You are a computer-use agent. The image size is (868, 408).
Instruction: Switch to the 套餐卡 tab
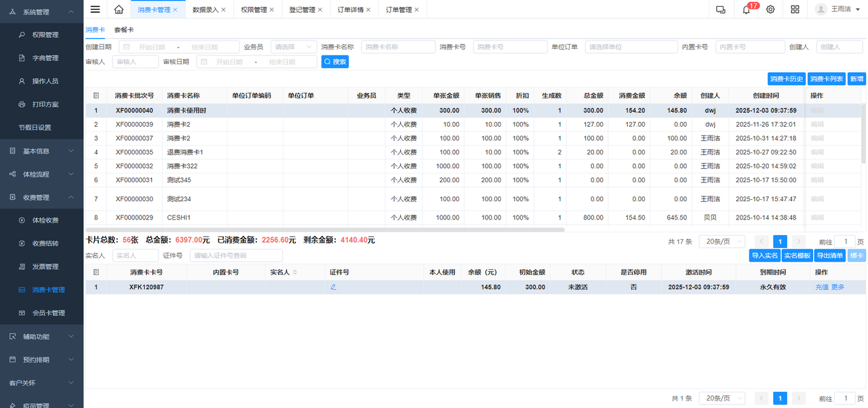tap(123, 30)
